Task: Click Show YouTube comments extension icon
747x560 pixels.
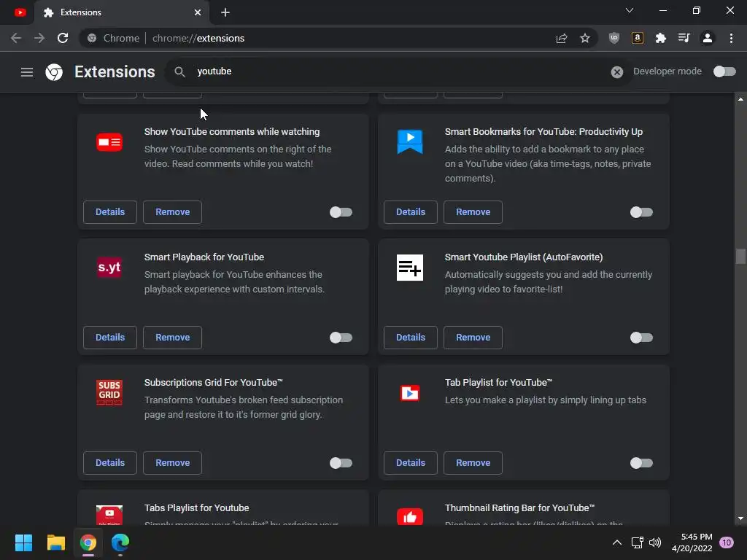Action: tap(109, 142)
